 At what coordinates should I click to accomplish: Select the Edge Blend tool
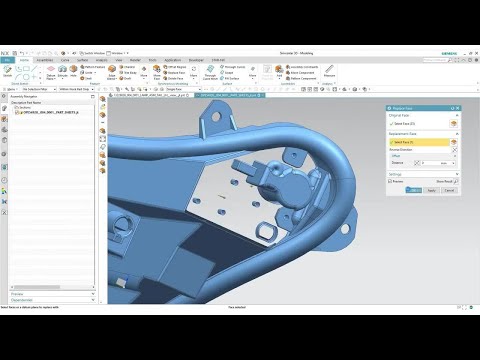pos(112,72)
